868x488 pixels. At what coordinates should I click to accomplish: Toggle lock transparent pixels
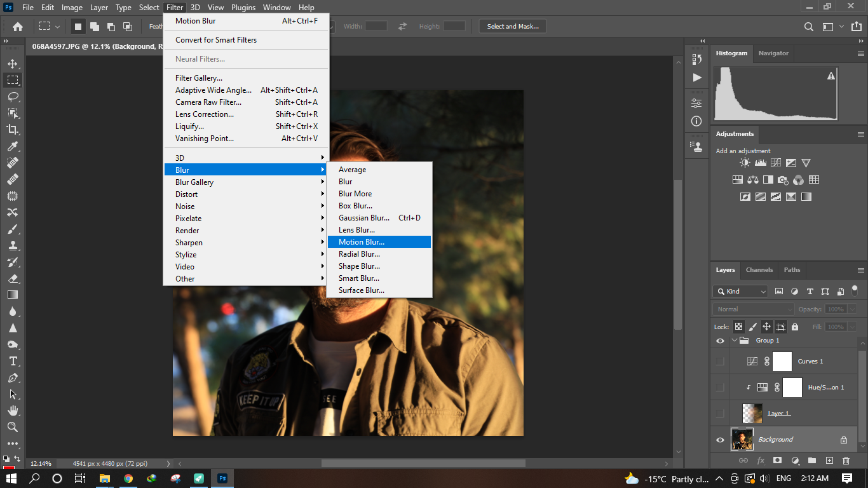tap(738, 327)
